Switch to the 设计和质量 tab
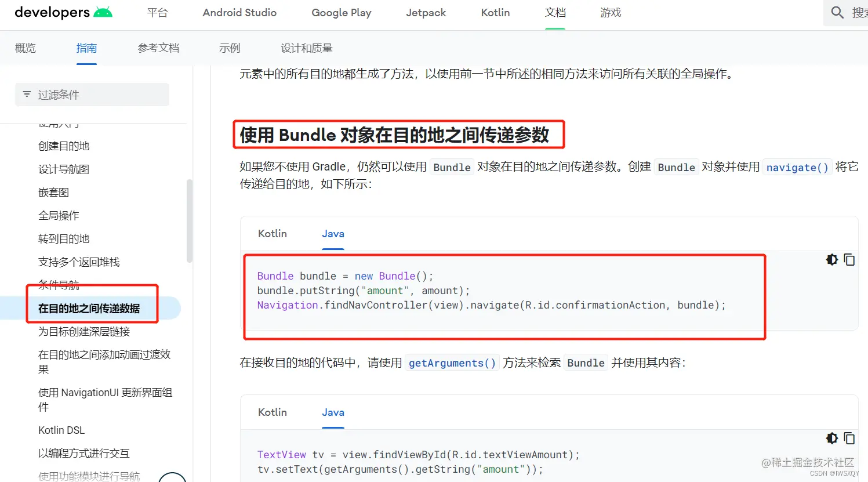Viewport: 868px width, 482px height. pos(307,48)
